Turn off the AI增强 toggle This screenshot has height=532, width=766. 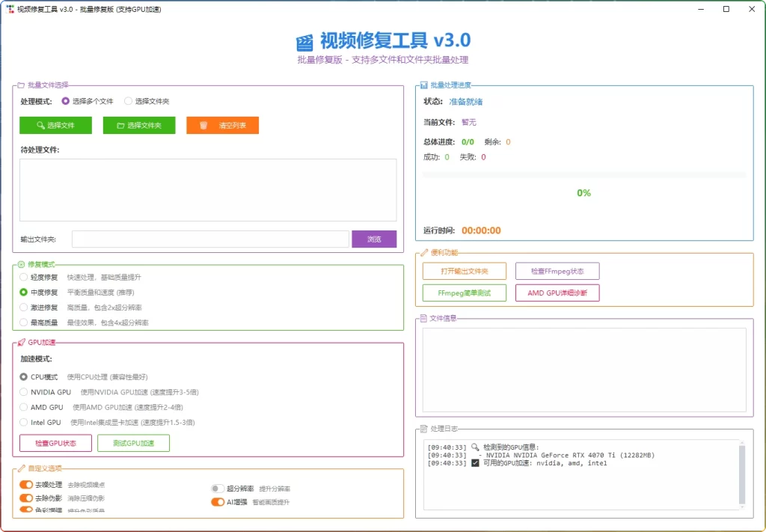point(219,502)
